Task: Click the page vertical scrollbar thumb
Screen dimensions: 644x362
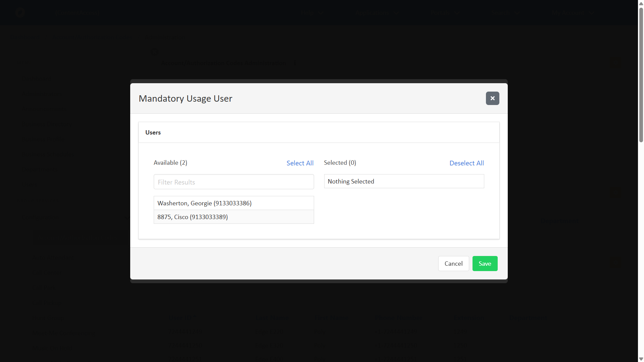Action: coord(641,74)
